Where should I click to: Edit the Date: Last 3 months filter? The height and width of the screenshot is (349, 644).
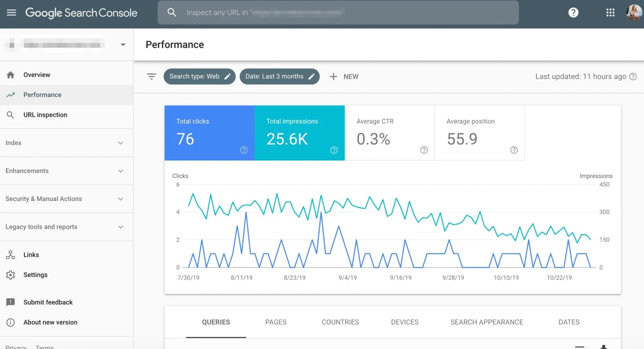(x=279, y=76)
